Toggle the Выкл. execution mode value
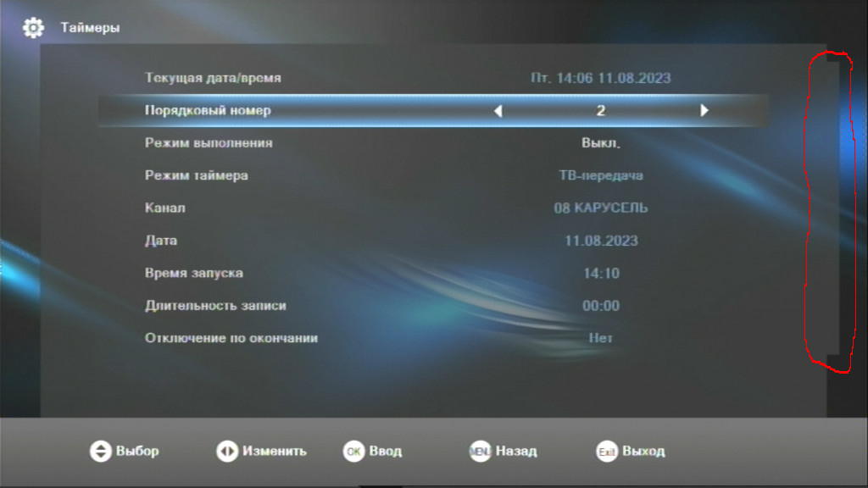Image resolution: width=868 pixels, height=488 pixels. pyautogui.click(x=601, y=142)
